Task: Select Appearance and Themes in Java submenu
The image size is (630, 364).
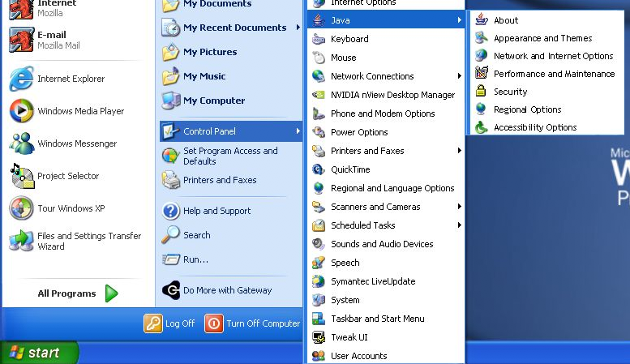Action: click(x=546, y=38)
